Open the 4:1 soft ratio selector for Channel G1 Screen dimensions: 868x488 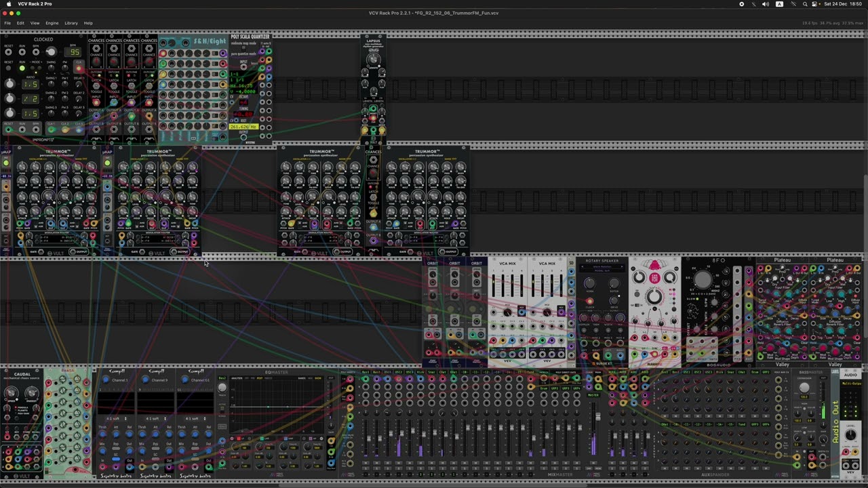195,418
